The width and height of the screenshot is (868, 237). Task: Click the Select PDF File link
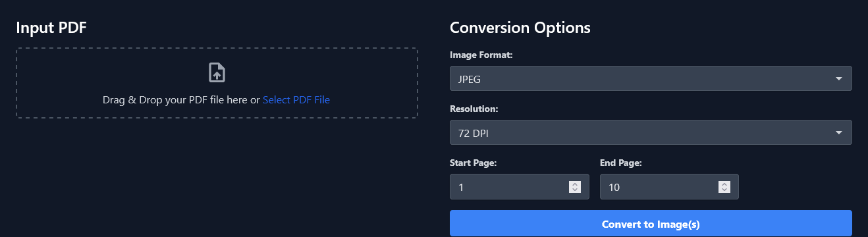coord(296,100)
